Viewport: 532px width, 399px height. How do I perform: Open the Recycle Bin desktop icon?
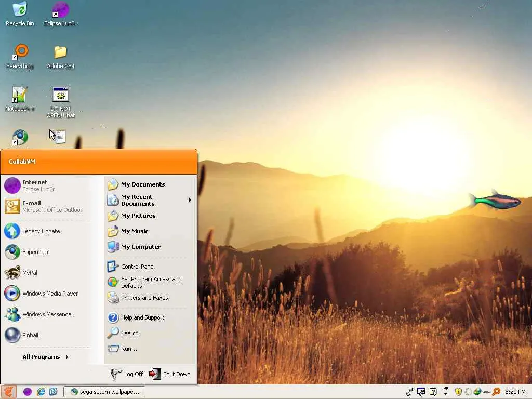tap(20, 14)
